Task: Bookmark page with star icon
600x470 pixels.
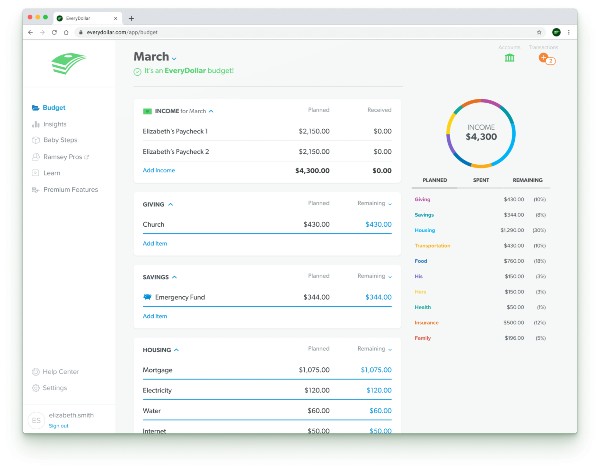Action: (539, 33)
